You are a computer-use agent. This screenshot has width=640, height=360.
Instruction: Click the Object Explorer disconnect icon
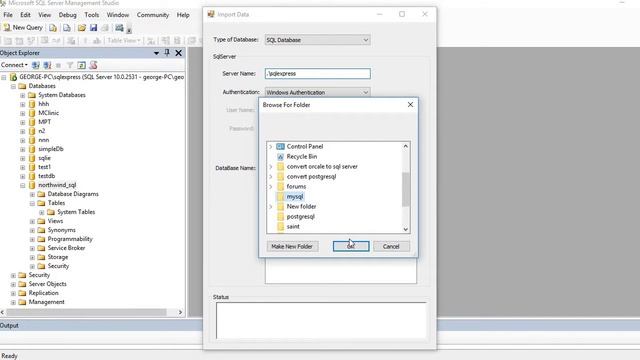tap(47, 65)
